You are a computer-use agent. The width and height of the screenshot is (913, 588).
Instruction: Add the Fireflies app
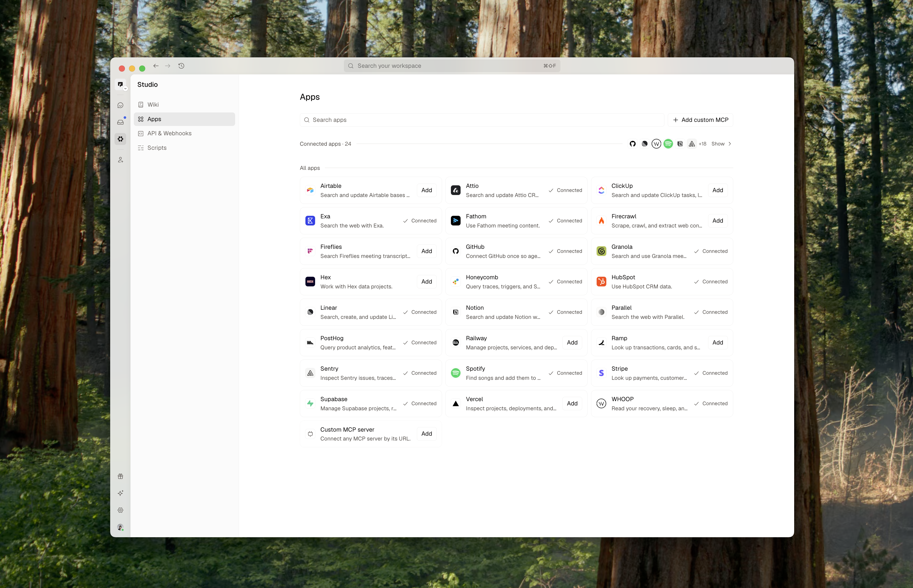(427, 251)
